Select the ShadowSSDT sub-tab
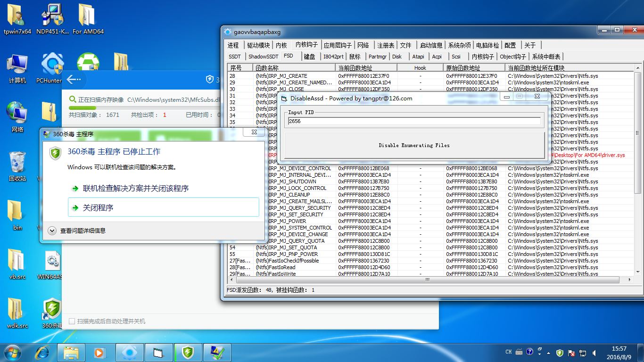The image size is (644, 362). pos(263,57)
